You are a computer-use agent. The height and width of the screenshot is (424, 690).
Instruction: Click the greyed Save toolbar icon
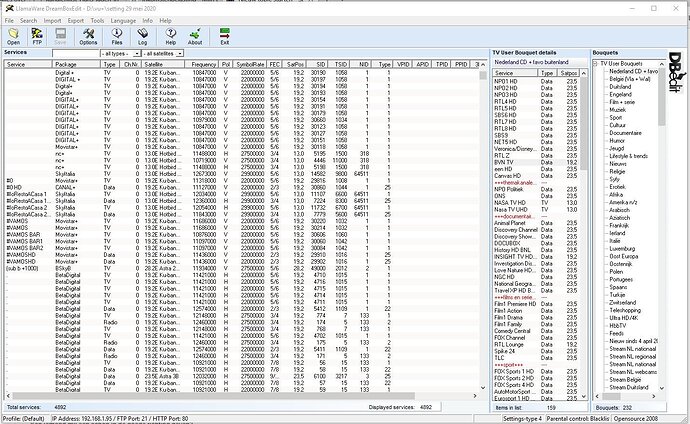tap(60, 36)
